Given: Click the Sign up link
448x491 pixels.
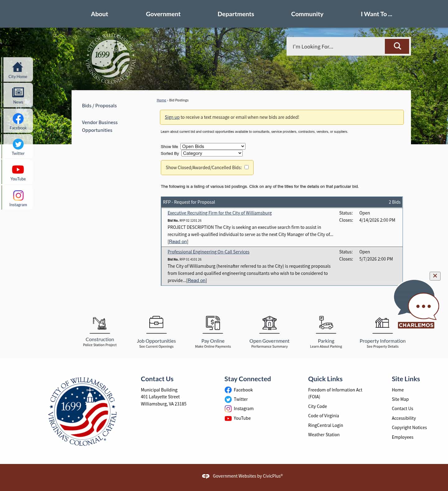Looking at the screenshot, I should pos(172,117).
